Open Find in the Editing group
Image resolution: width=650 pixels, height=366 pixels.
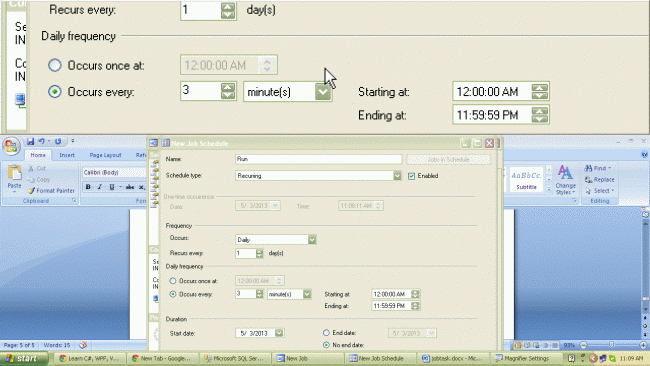598,168
